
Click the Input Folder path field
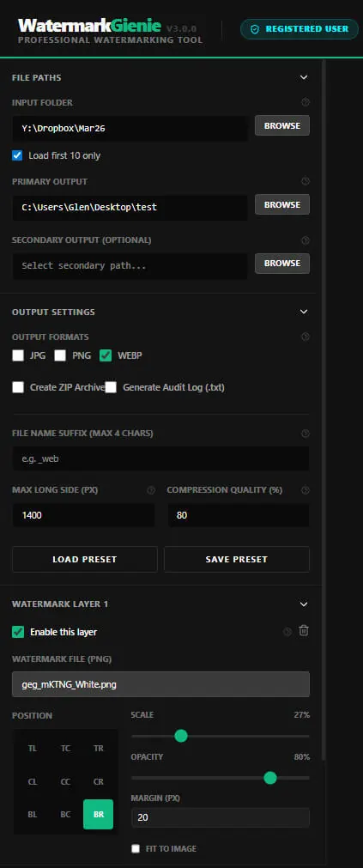tap(130, 129)
